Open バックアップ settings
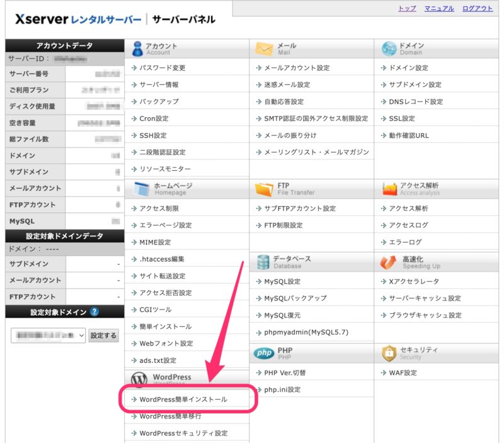 coord(159,101)
